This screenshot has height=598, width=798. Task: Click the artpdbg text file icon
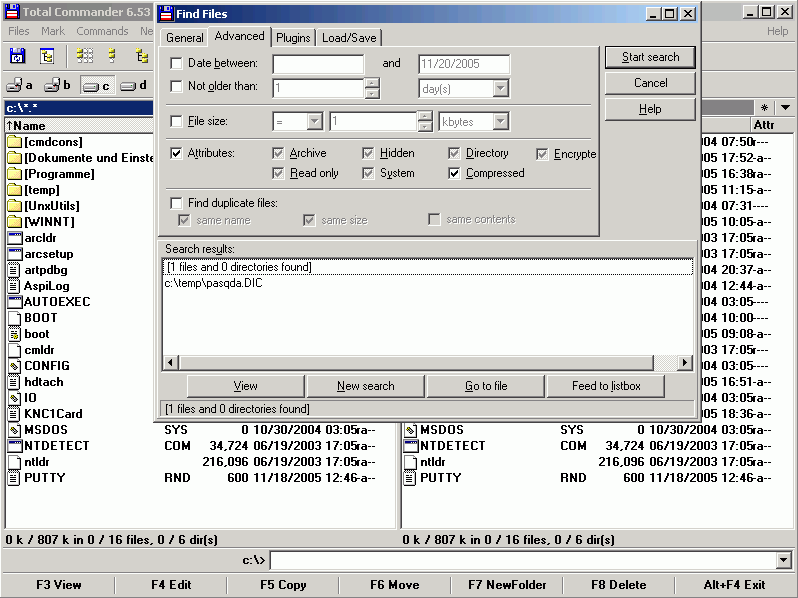(x=14, y=270)
